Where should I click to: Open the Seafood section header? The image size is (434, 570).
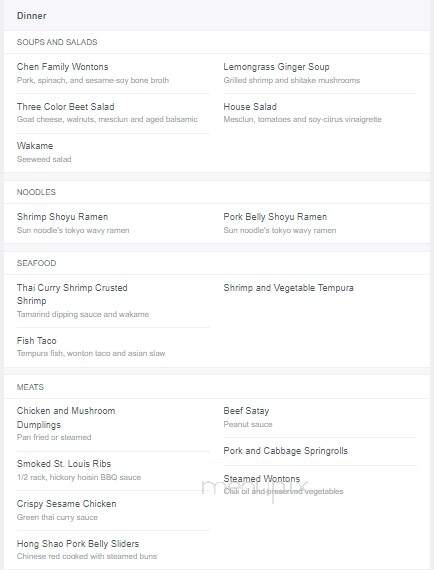(x=36, y=263)
